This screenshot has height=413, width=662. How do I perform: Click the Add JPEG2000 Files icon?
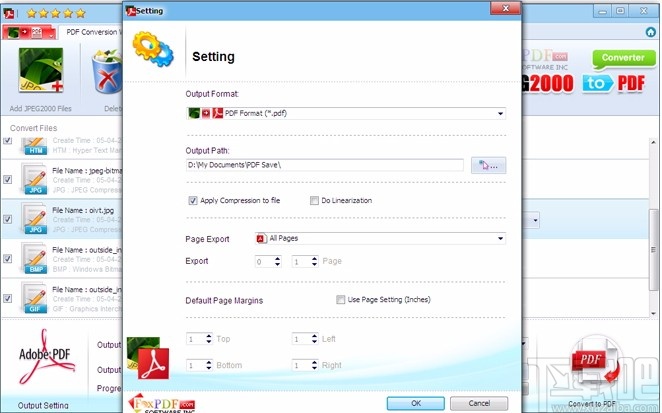[x=41, y=70]
